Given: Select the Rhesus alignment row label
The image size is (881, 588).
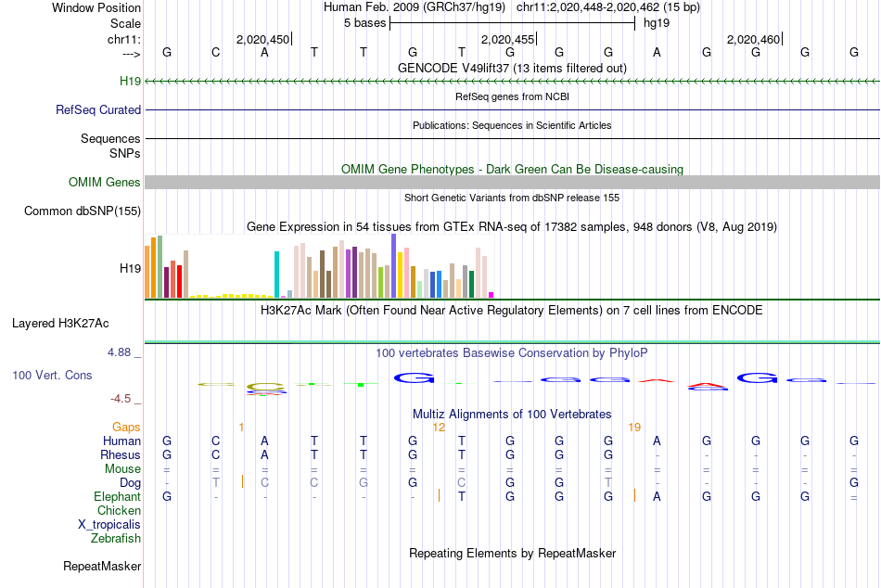Looking at the screenshot, I should pyautogui.click(x=121, y=454).
